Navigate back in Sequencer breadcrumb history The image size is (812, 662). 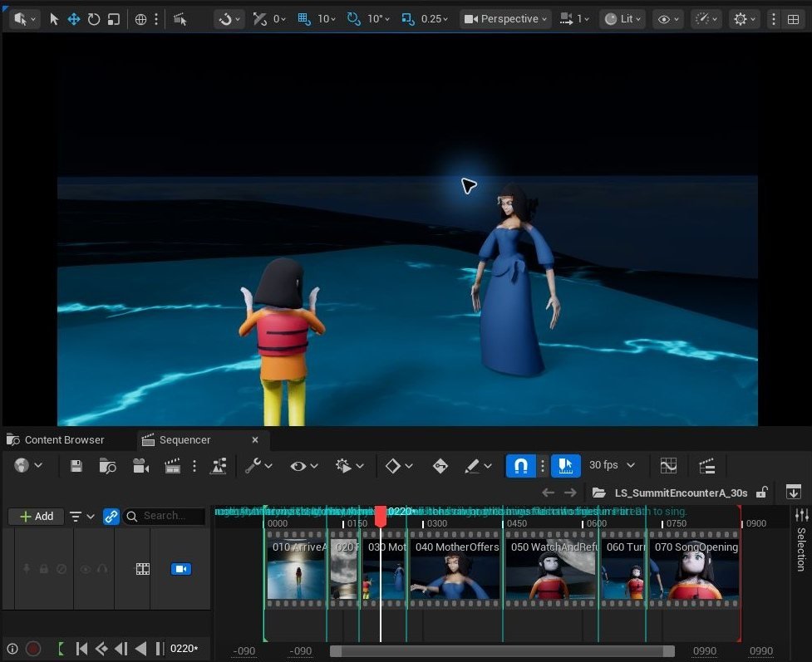click(x=548, y=493)
